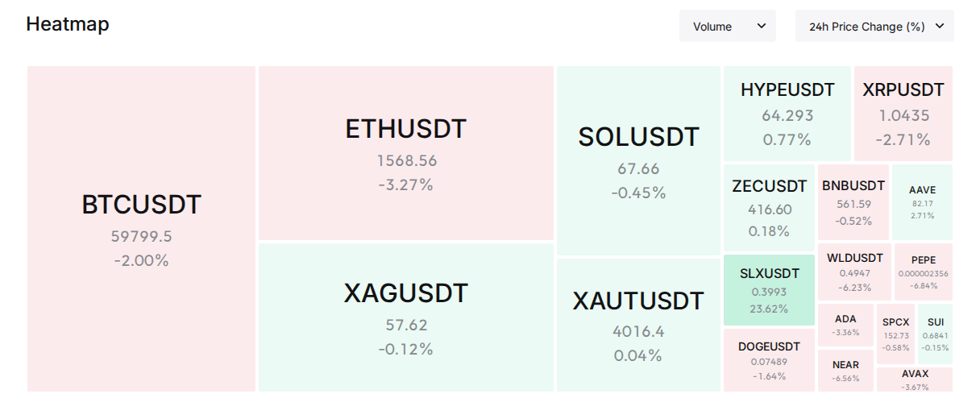Select the HYPEUSDT tile
980x419 pixels.
pyautogui.click(x=787, y=114)
